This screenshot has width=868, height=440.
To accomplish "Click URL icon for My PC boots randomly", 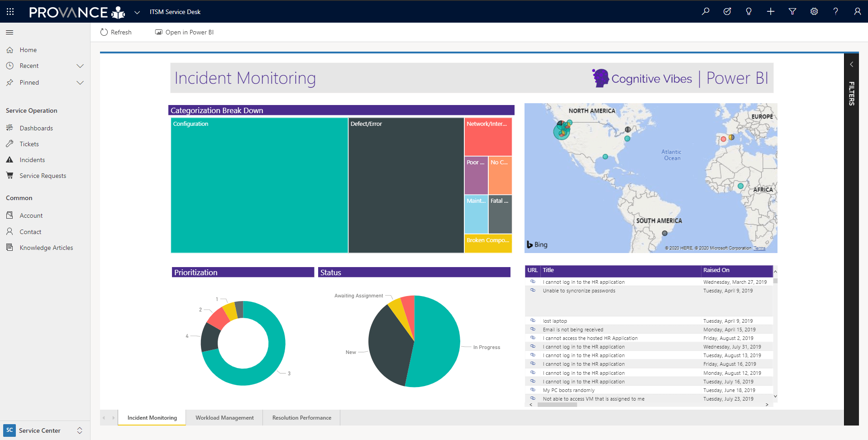I will (533, 390).
